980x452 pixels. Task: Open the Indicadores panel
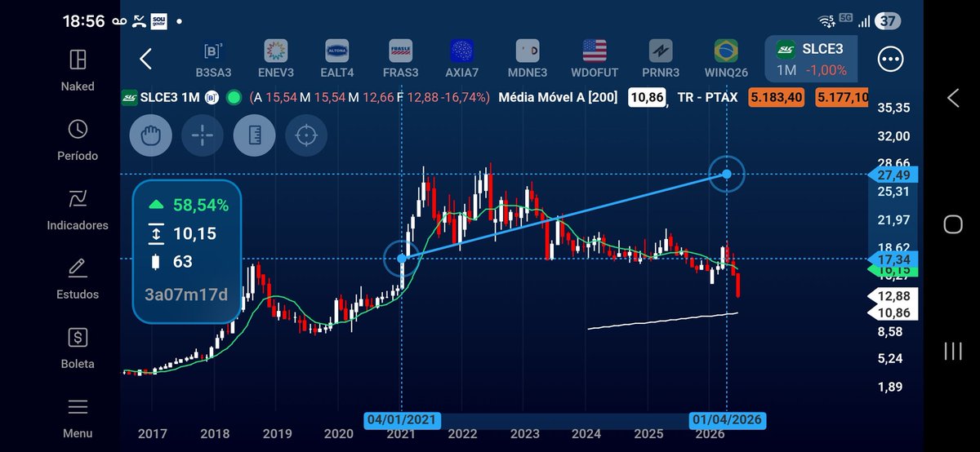point(78,208)
